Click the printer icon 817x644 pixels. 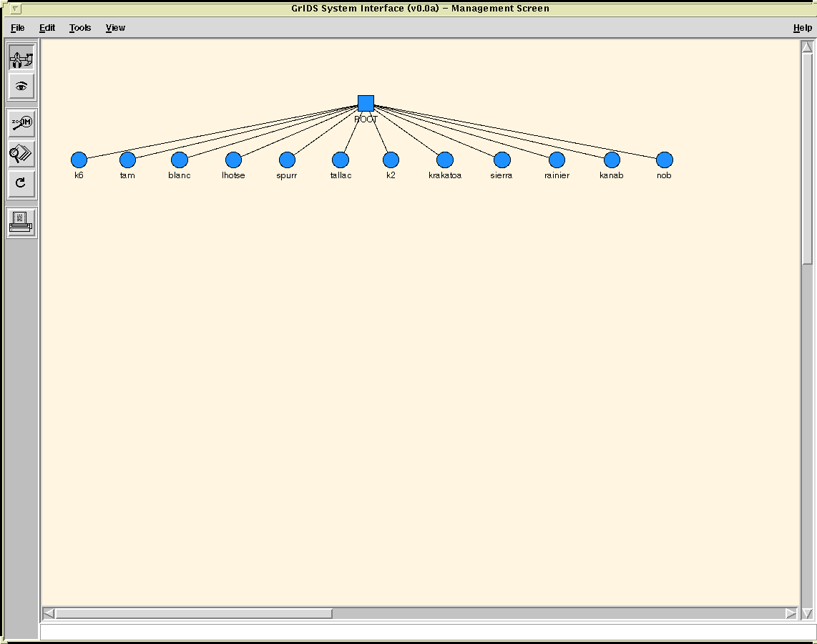tap(21, 223)
